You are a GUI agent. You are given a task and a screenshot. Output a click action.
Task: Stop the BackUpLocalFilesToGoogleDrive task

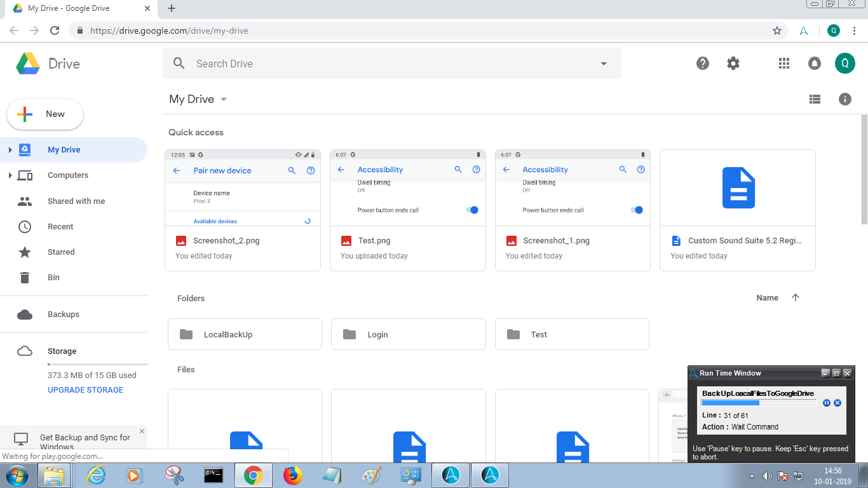click(837, 403)
